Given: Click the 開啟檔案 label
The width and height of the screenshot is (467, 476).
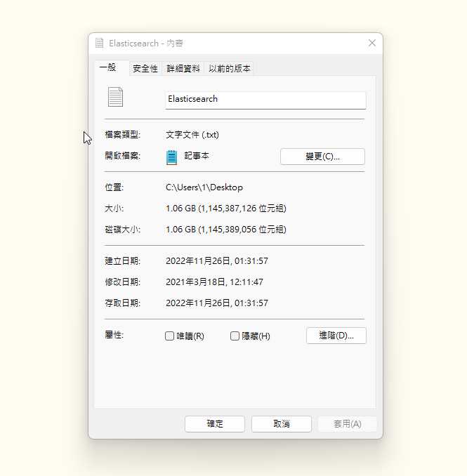Looking at the screenshot, I should coord(123,155).
